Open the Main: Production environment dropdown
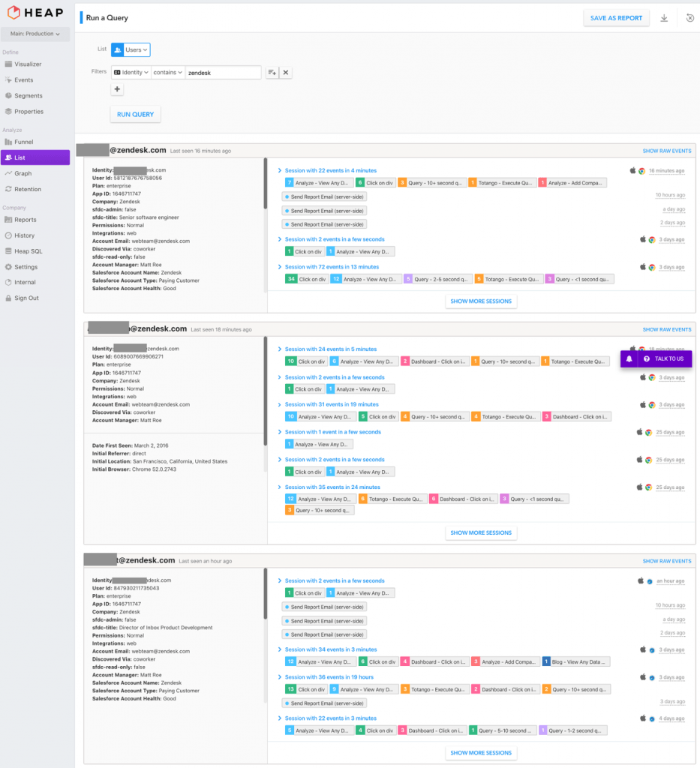The width and height of the screenshot is (700, 768). click(x=35, y=34)
